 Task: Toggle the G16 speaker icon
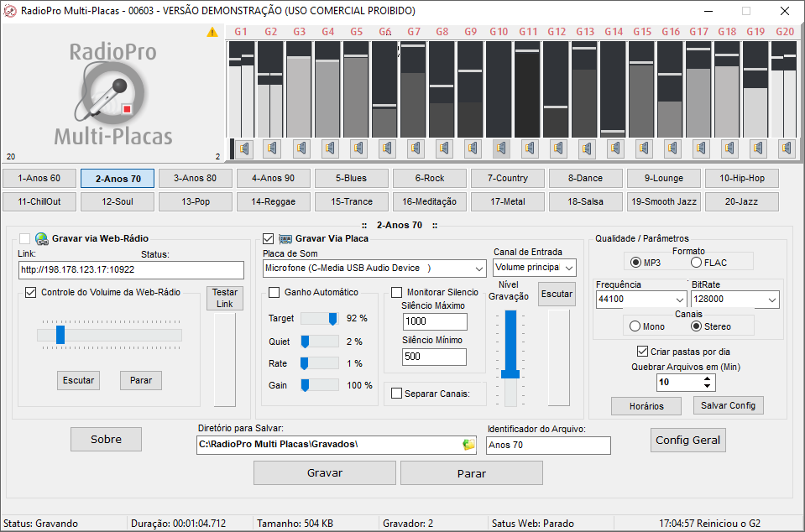coord(672,149)
